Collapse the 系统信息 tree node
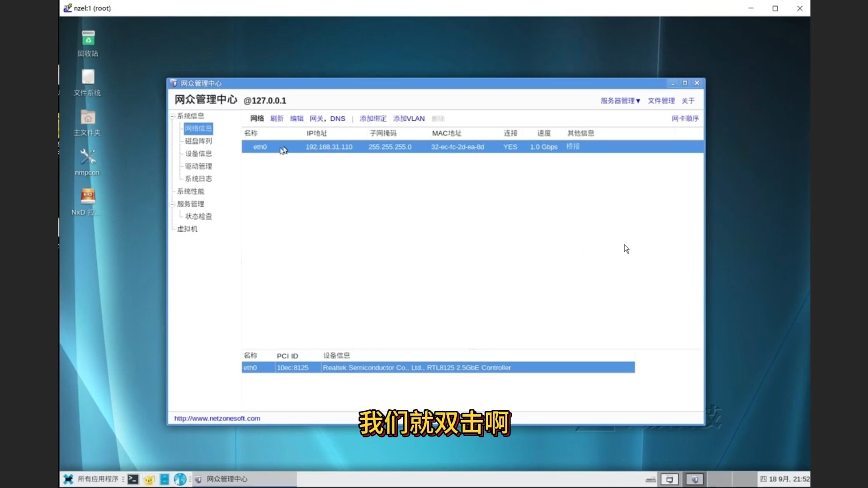The width and height of the screenshot is (868, 488). pyautogui.click(x=173, y=117)
